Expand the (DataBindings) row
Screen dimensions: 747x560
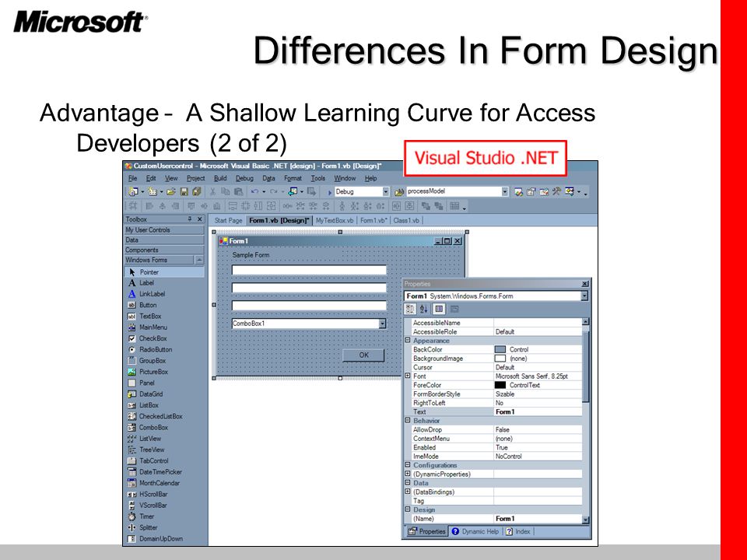[408, 492]
